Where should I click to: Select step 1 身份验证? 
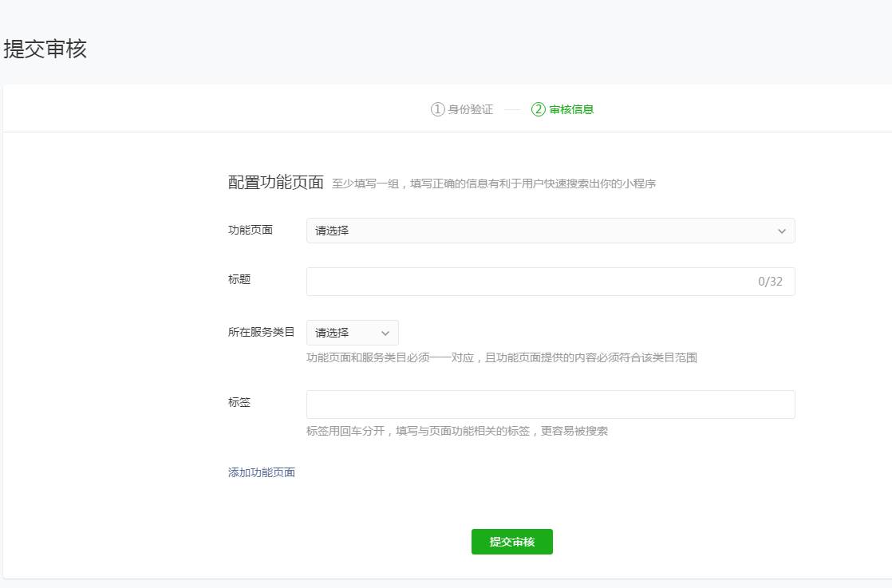pyautogui.click(x=461, y=110)
